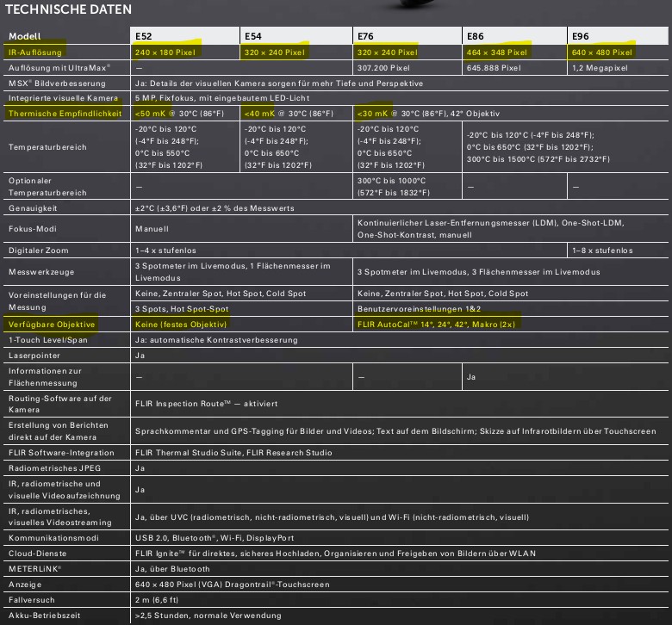Viewport: 672px width, 625px height.
Task: Click the TECHNISCHE DATEN heading
Action: tap(69, 9)
